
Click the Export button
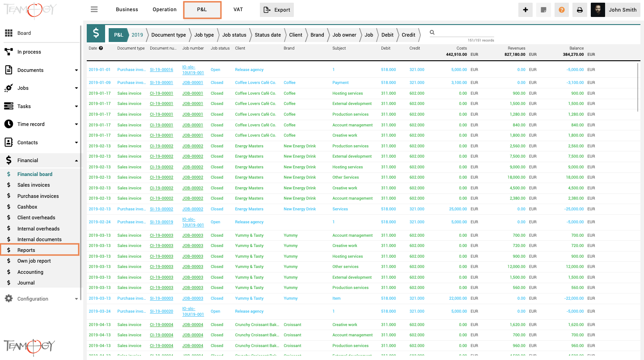click(277, 10)
